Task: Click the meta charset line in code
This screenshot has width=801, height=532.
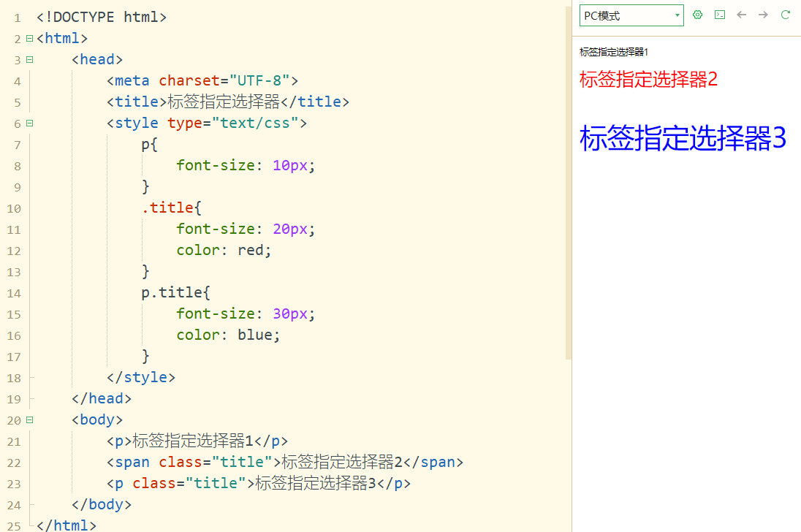Action: point(202,80)
